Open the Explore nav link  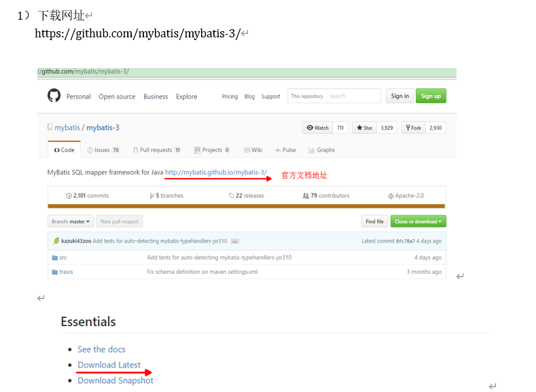coord(187,96)
